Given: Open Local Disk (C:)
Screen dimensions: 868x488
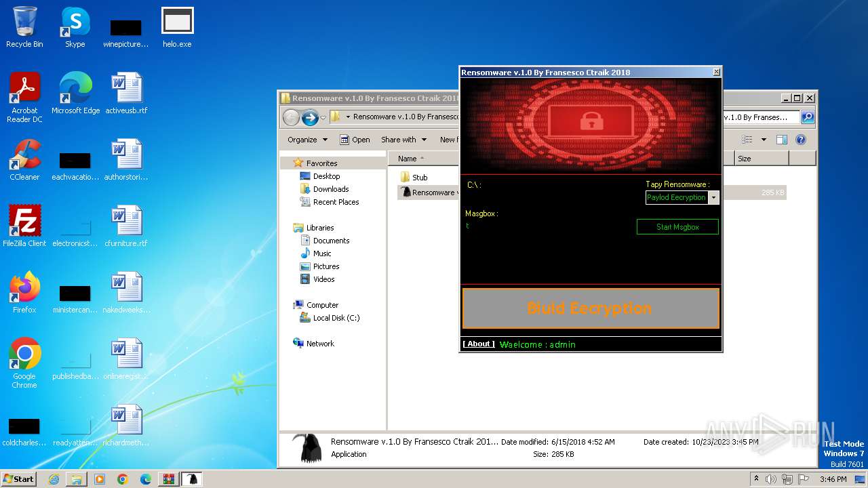Looking at the screenshot, I should pyautogui.click(x=330, y=318).
